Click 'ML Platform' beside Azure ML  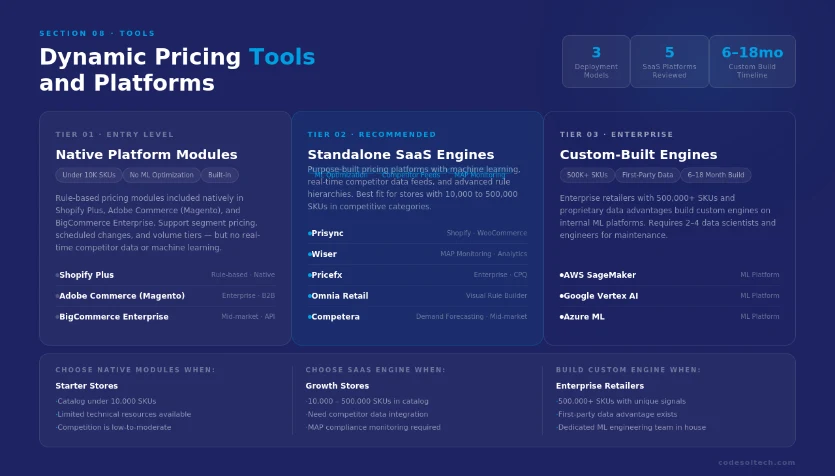point(760,316)
